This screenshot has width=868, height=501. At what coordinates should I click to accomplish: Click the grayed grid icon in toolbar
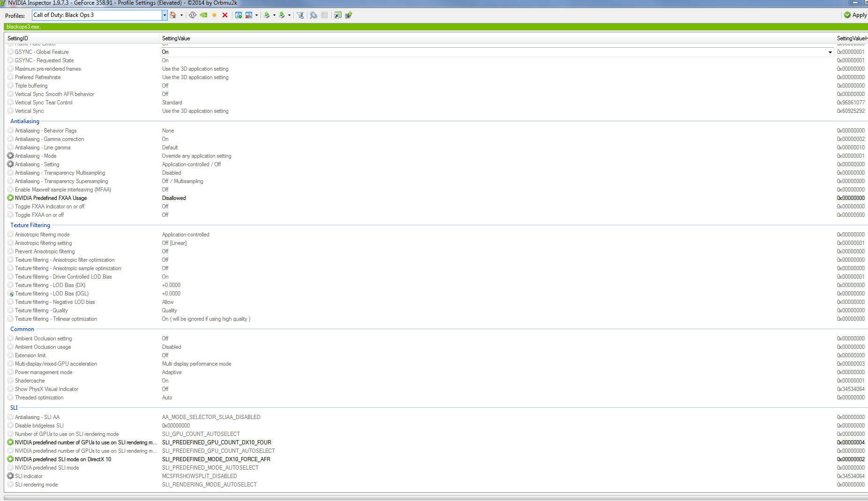click(324, 15)
